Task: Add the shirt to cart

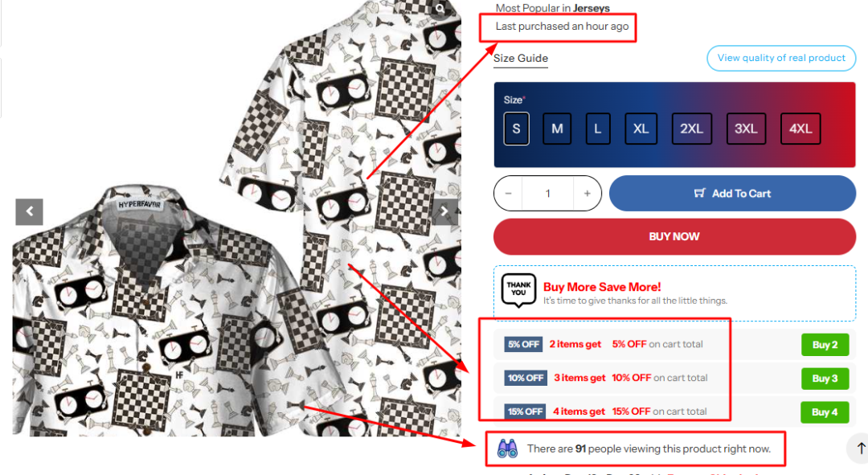Action: [732, 193]
